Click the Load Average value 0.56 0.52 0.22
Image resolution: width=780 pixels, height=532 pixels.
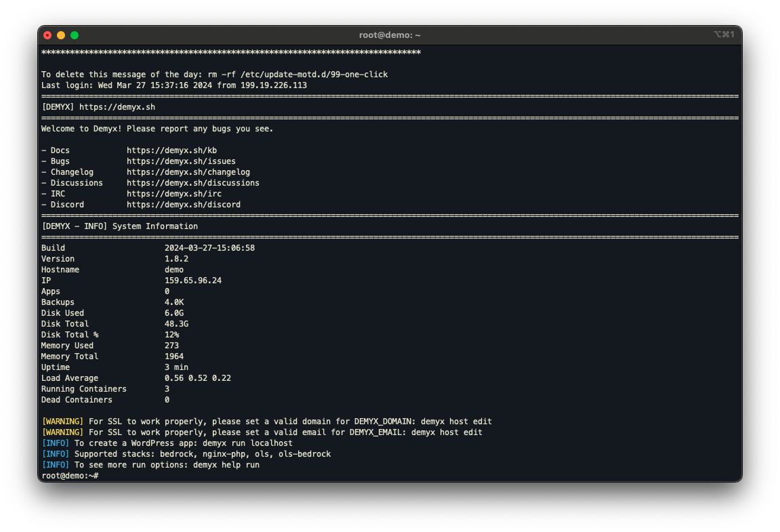tap(198, 378)
